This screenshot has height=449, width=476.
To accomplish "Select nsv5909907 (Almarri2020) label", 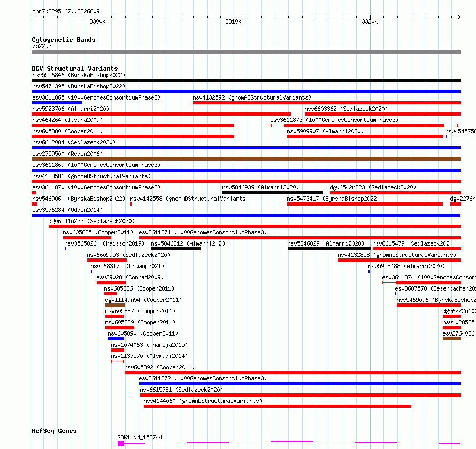I will tap(325, 131).
